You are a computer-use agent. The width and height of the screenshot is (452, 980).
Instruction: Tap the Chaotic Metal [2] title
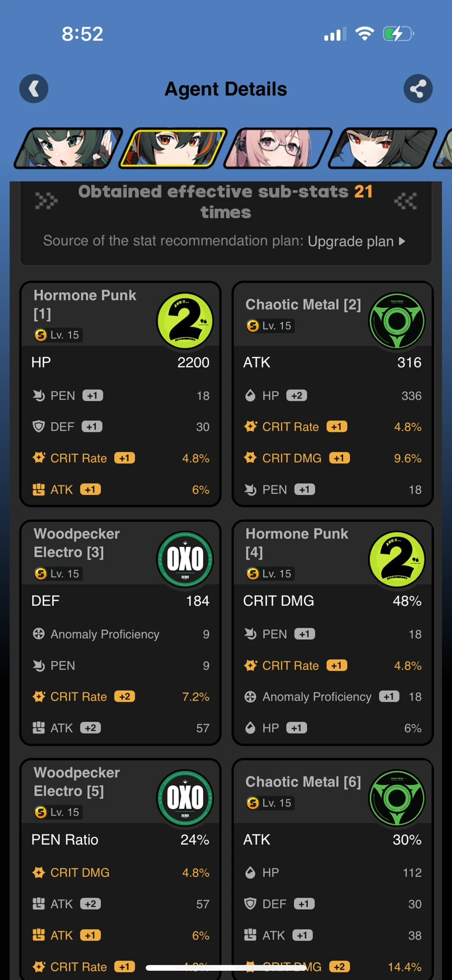pyautogui.click(x=303, y=305)
